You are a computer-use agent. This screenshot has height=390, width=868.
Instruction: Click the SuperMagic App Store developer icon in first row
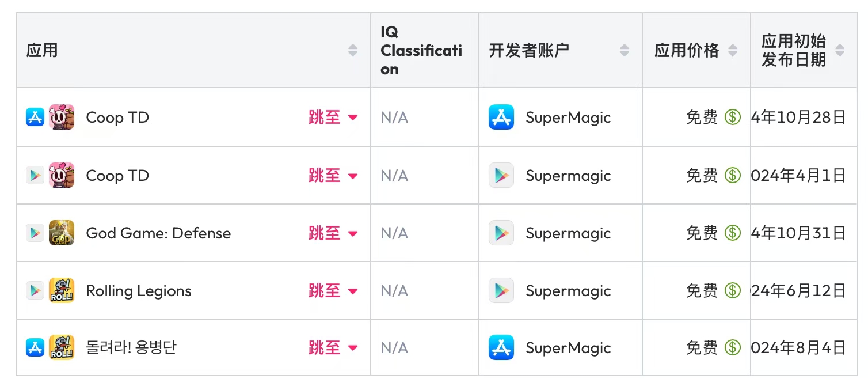tap(501, 118)
